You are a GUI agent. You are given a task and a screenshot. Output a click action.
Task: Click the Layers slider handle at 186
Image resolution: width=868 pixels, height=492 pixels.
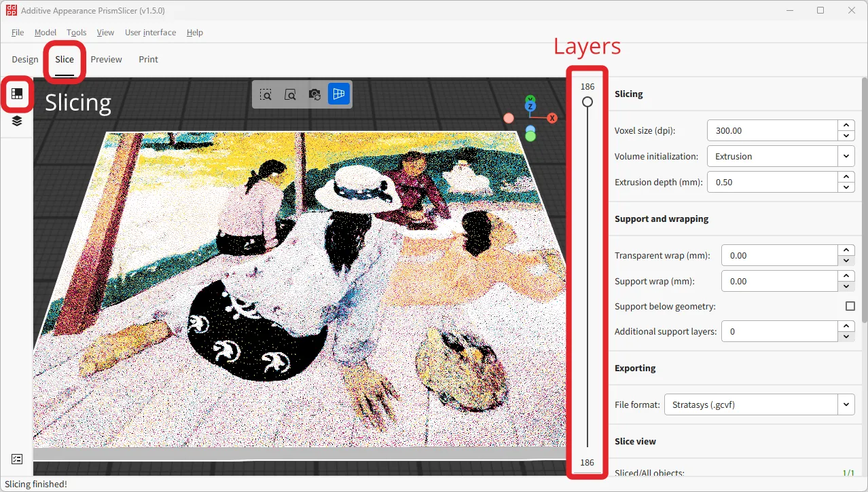tap(587, 102)
